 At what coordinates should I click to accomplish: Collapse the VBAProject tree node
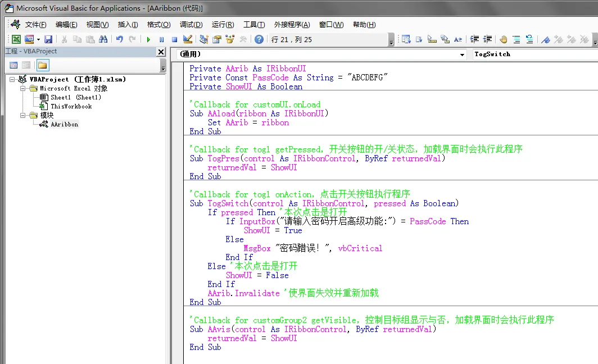[12, 79]
